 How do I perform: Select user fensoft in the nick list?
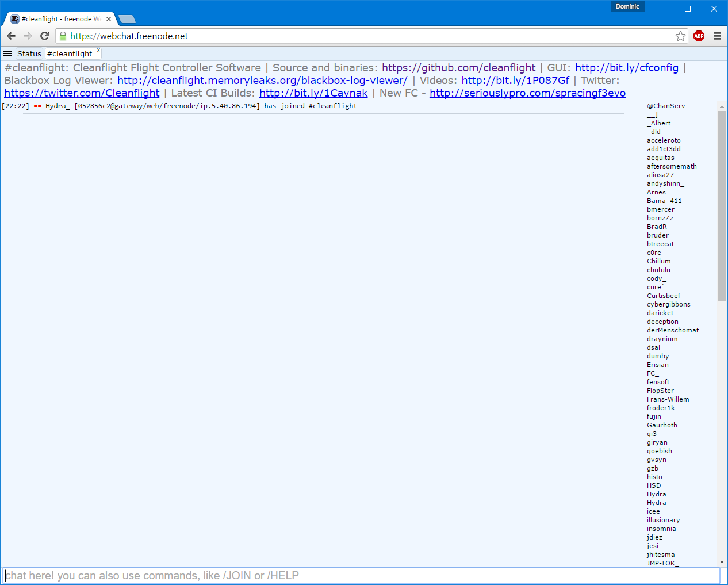coord(658,382)
